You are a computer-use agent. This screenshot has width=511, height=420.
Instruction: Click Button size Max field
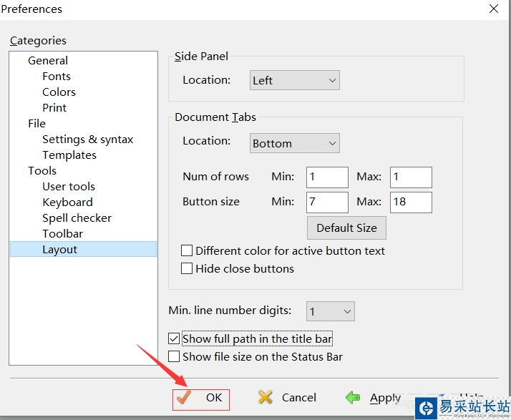click(x=411, y=202)
